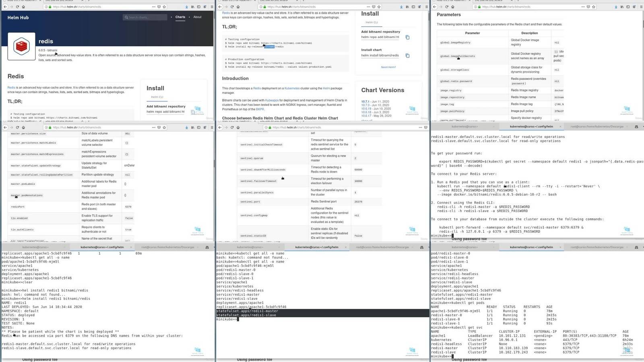The image size is (644, 362).
Task: Go back in the master.persistence browser window
Action: pyautogui.click(x=5, y=127)
